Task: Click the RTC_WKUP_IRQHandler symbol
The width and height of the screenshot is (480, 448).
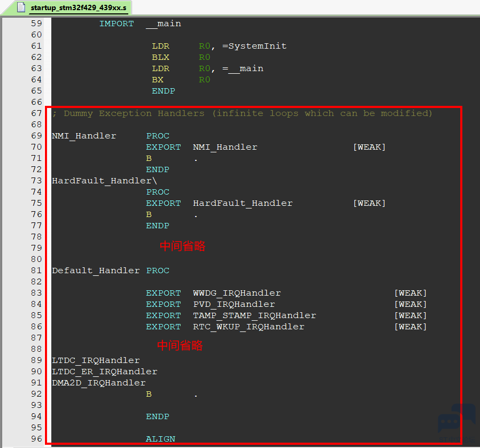Action: [249, 327]
